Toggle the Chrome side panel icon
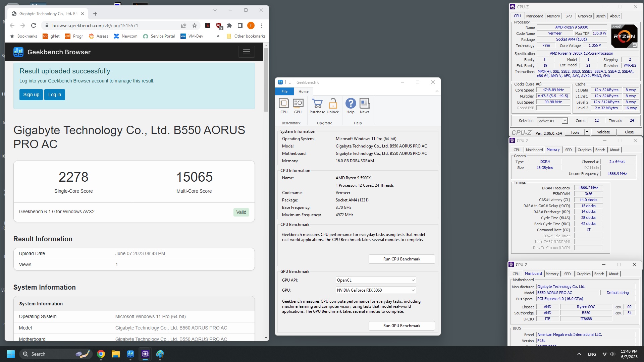 pyautogui.click(x=240, y=25)
